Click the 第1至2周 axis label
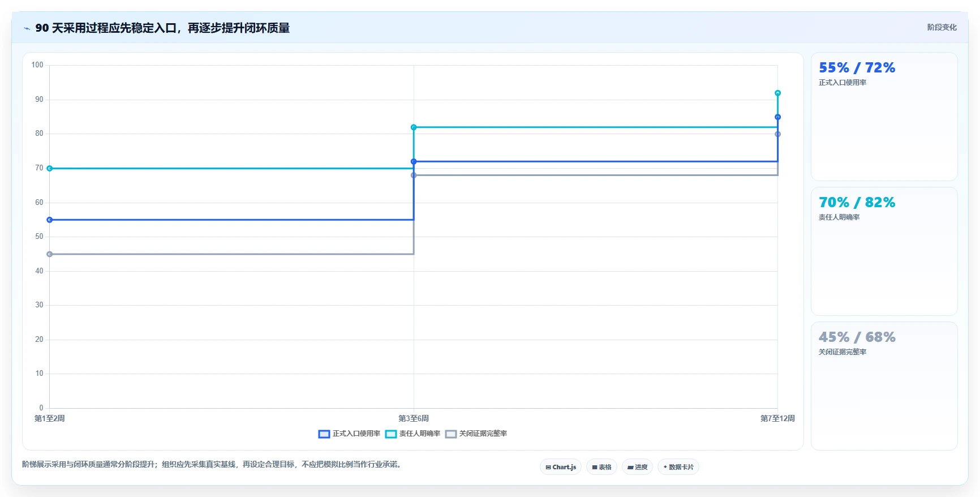This screenshot has width=980, height=497. tap(50, 418)
